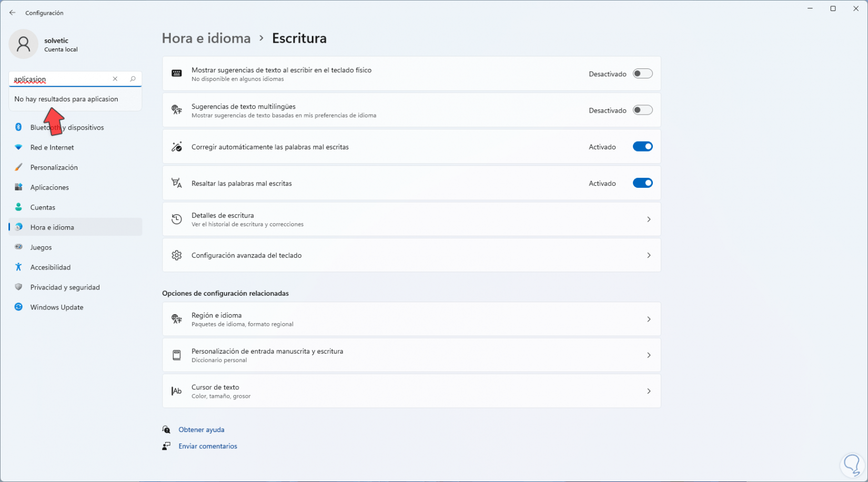The width and height of the screenshot is (868, 482).
Task: Click the back arrow icon
Action: click(13, 13)
